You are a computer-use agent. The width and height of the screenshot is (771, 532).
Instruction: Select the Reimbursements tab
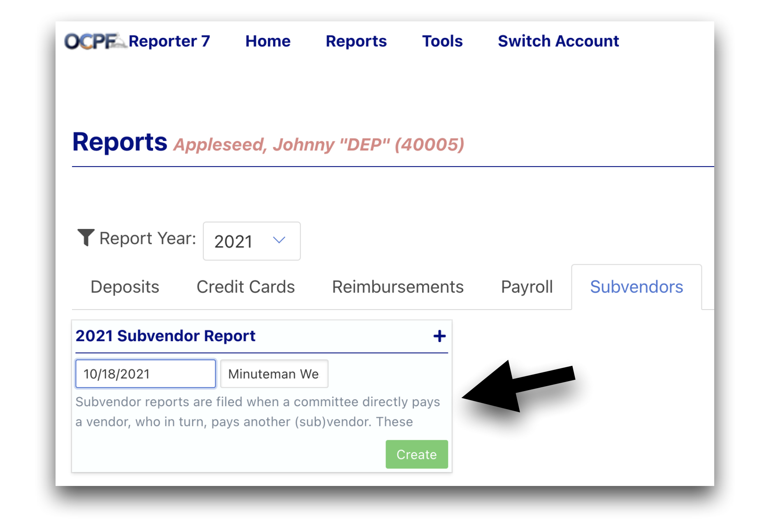coord(397,287)
